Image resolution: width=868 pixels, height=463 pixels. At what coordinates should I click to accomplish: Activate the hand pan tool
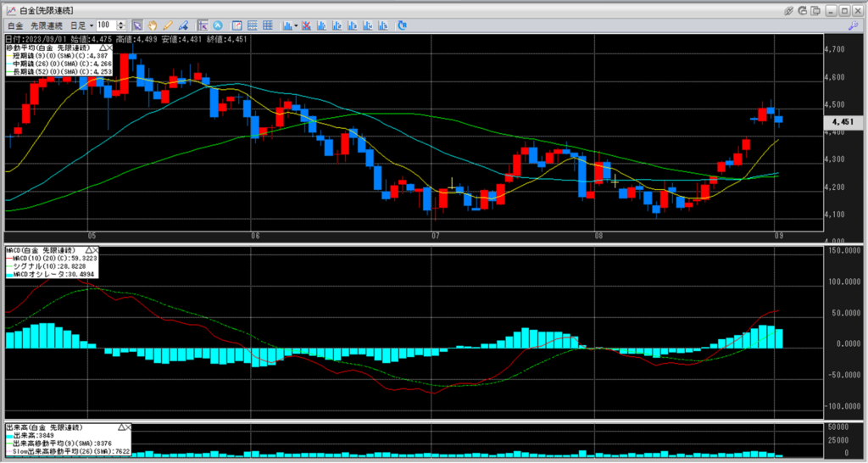pyautogui.click(x=153, y=25)
